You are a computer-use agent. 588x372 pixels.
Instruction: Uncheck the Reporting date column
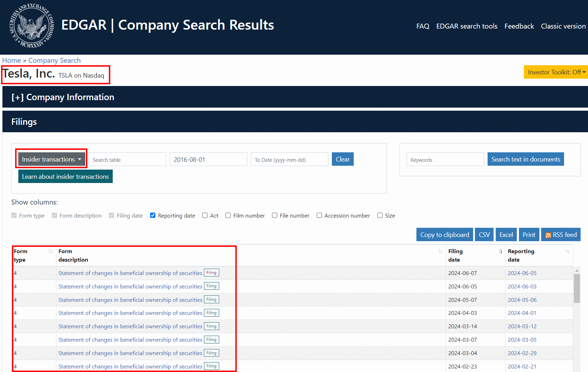point(153,215)
